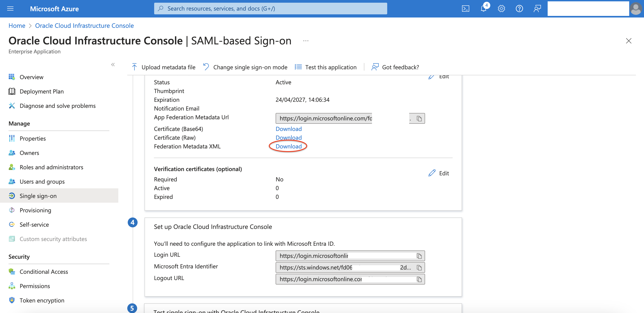The width and height of the screenshot is (644, 313).
Task: Download the Certificate (Base64)
Action: pyautogui.click(x=288, y=129)
